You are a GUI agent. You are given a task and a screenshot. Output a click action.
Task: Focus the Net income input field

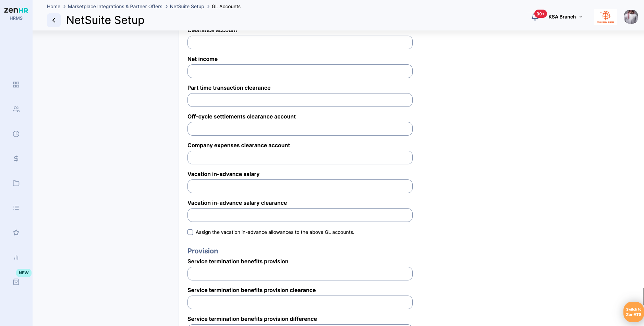(300, 71)
